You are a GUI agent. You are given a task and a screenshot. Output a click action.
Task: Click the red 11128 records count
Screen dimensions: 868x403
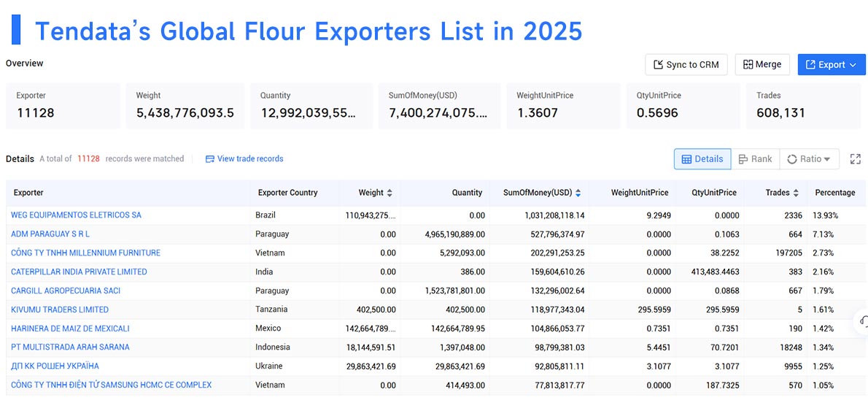88,158
